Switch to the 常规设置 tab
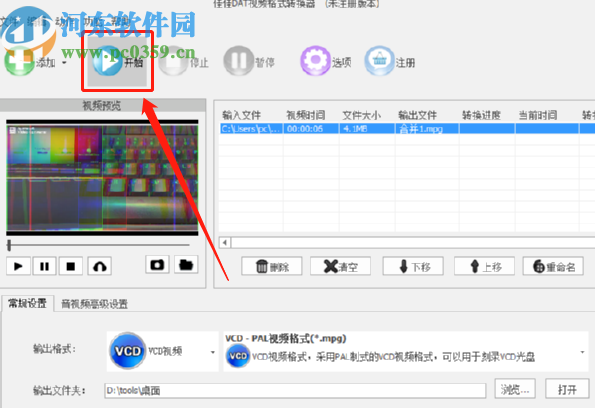 tap(28, 303)
